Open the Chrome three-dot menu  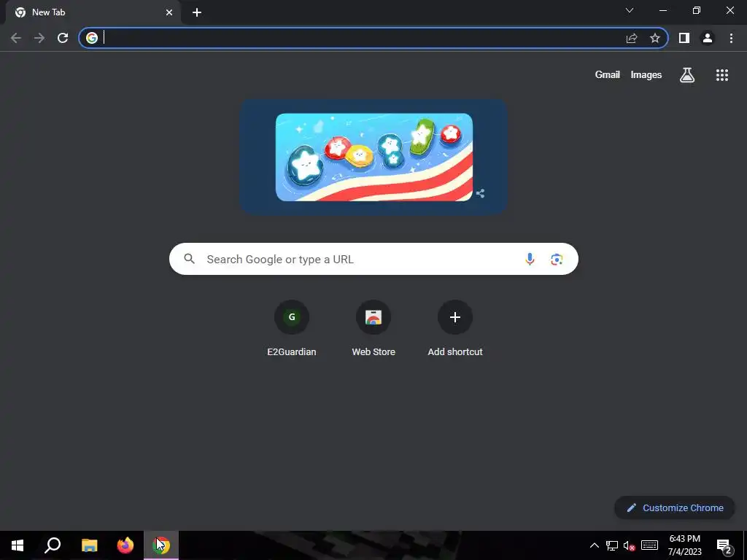point(731,38)
